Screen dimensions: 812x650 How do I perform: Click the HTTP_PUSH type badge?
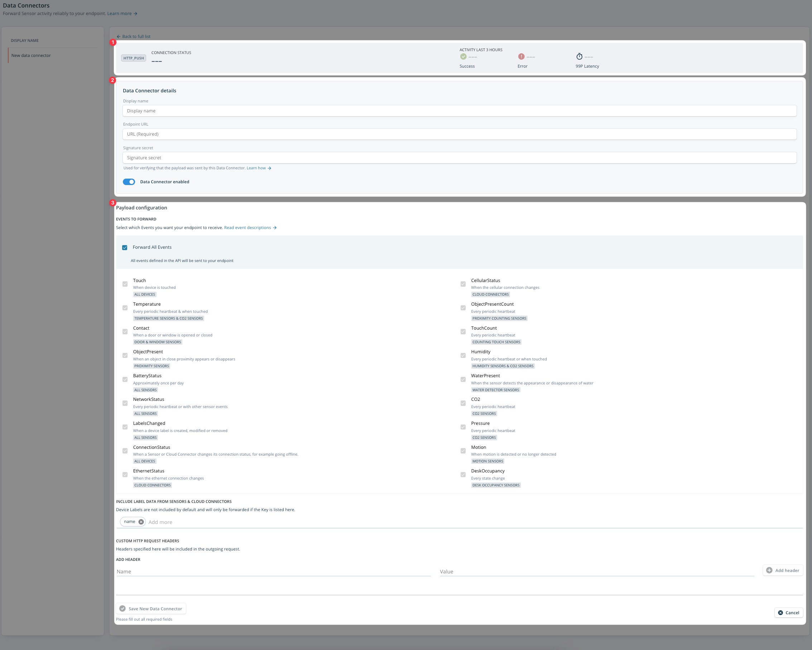click(x=133, y=58)
